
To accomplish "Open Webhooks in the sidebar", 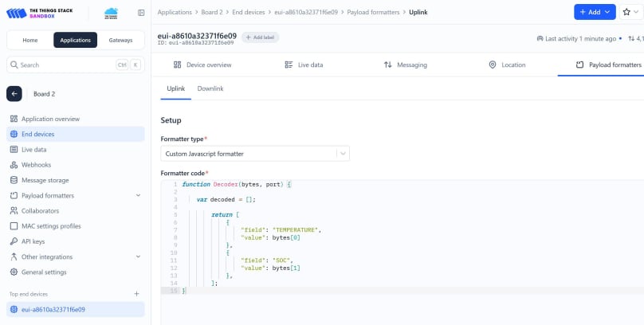I will (x=76, y=165).
